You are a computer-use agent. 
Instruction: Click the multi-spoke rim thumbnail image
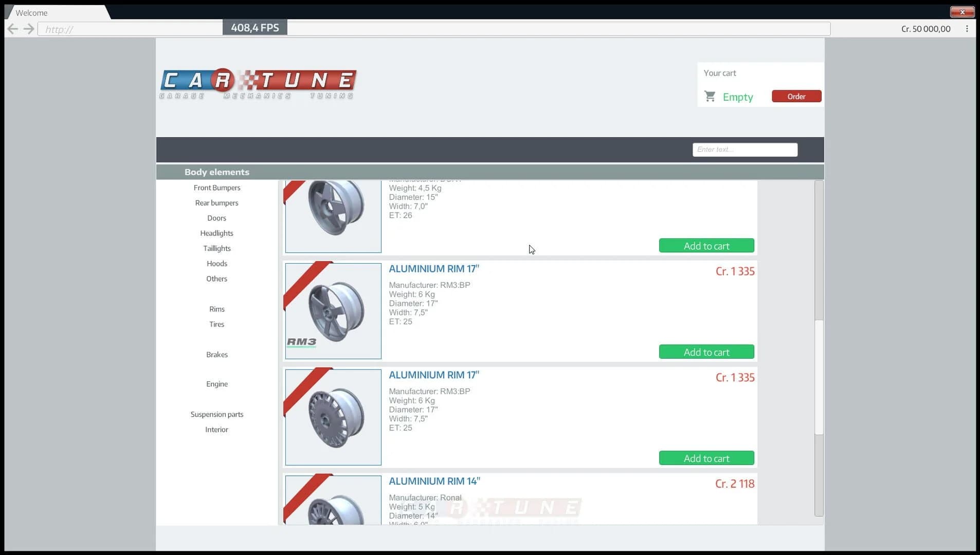point(333,417)
